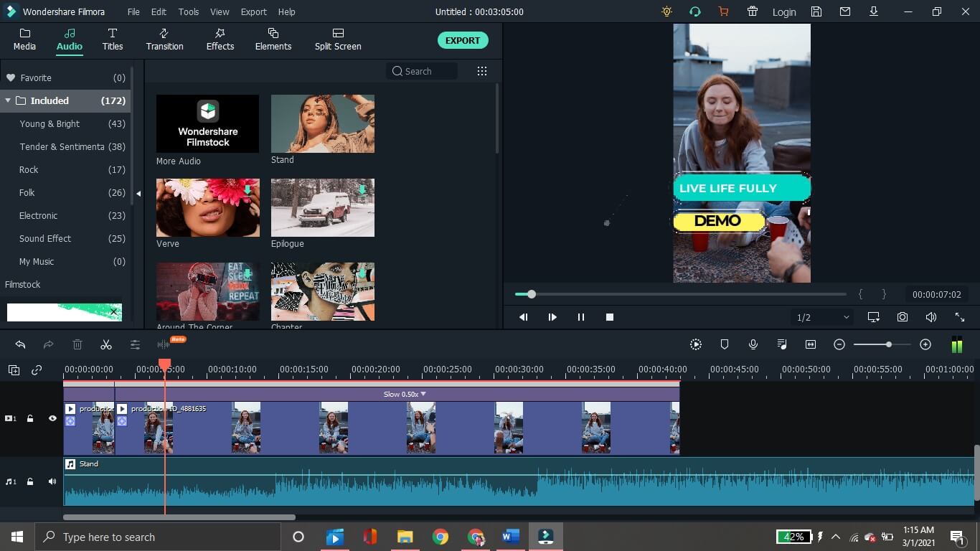Toggle the video track 1 lock

pyautogui.click(x=30, y=418)
